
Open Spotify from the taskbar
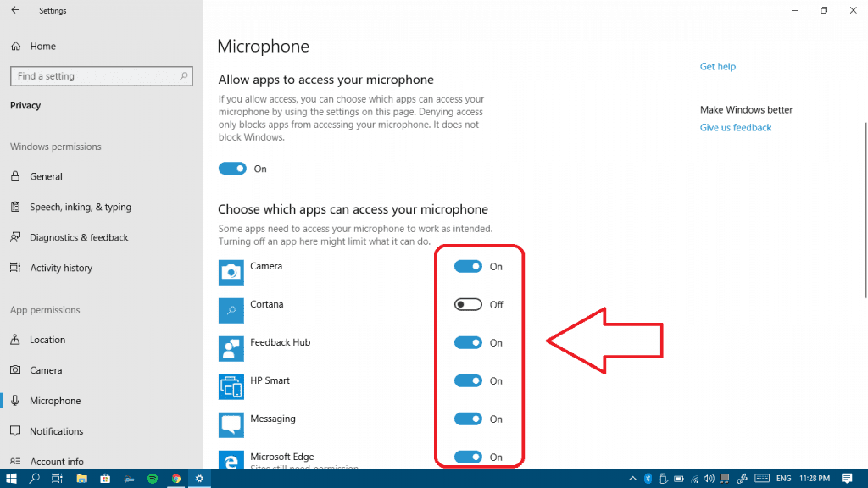click(153, 479)
